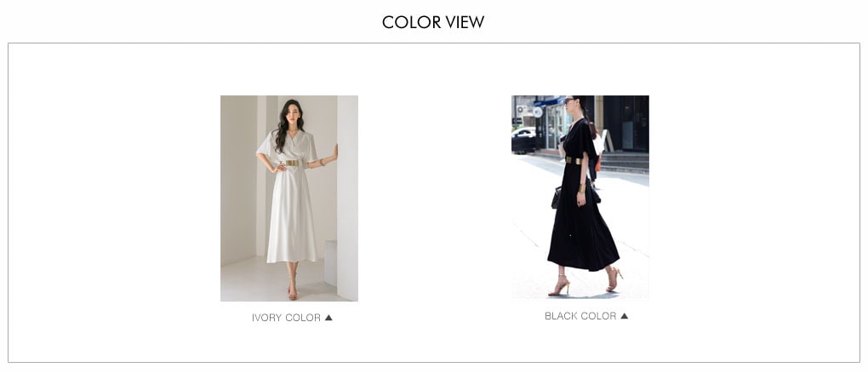Click the gold cuff bracelet on the black dress model
This screenshot has width=868, height=374.
click(x=582, y=188)
